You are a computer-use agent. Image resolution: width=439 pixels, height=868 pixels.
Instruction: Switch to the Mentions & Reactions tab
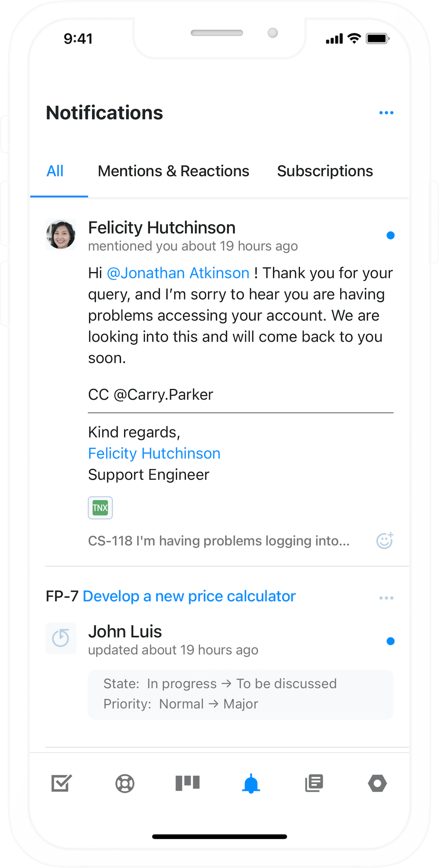(173, 171)
